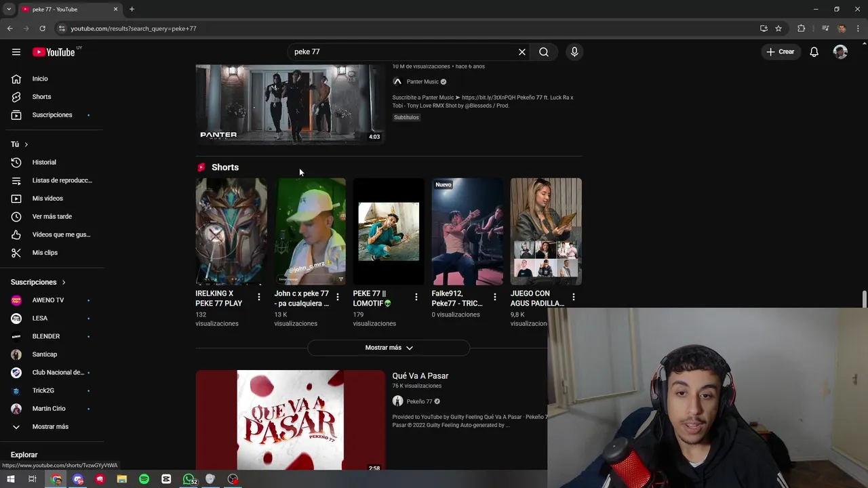Viewport: 868px width, 488px height.
Task: Bookmark this page with the star icon
Action: coord(778,28)
